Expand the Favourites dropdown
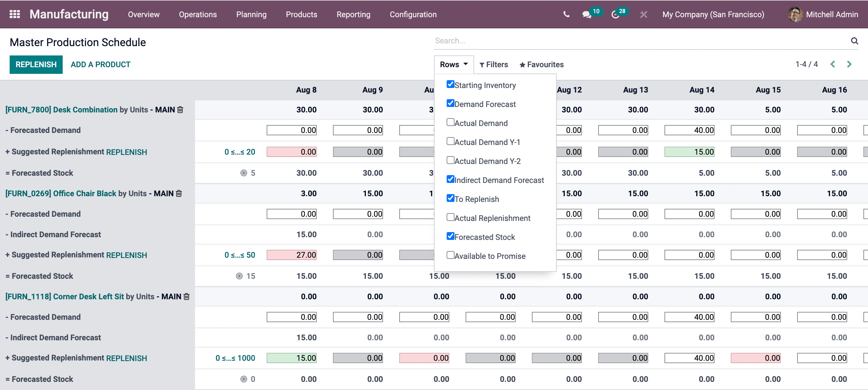Screen dimensions: 868x390 542,64
